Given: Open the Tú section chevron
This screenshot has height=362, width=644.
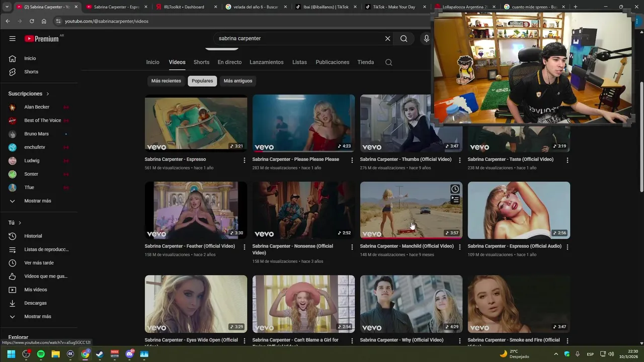Looking at the screenshot, I should coord(20,223).
